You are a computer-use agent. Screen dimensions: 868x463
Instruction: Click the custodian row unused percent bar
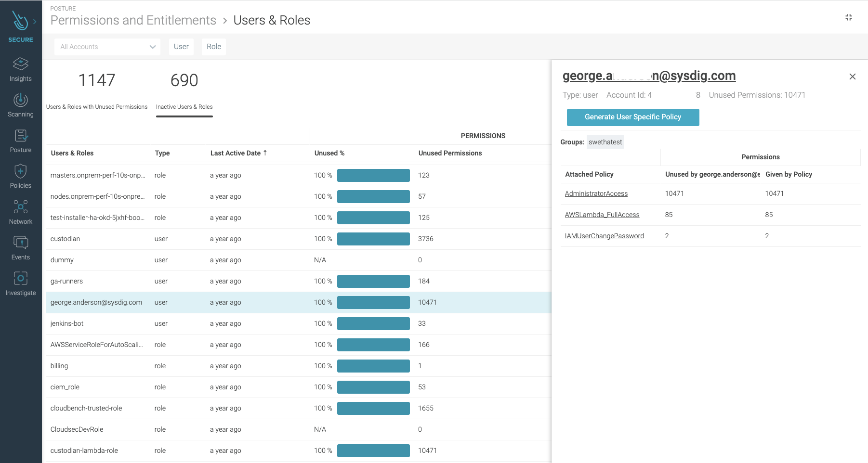(x=373, y=239)
